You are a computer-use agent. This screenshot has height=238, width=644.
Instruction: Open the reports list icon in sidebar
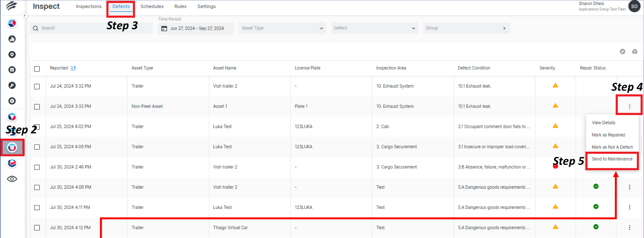(x=12, y=70)
